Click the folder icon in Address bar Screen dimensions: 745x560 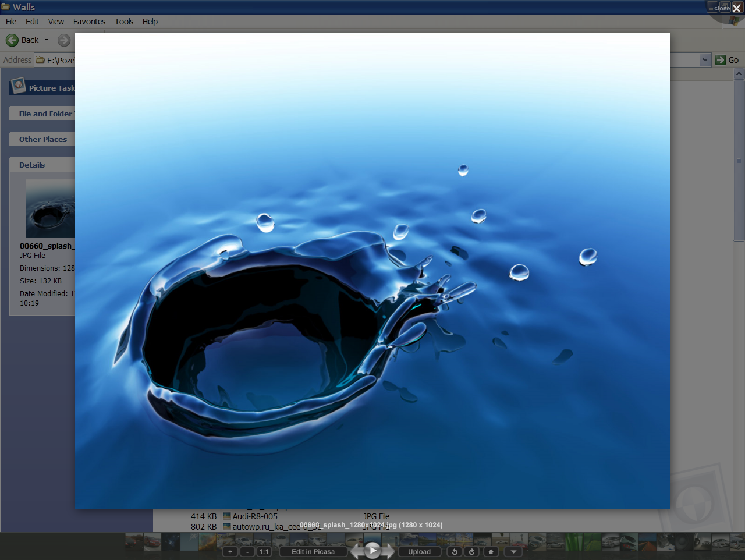[40, 60]
